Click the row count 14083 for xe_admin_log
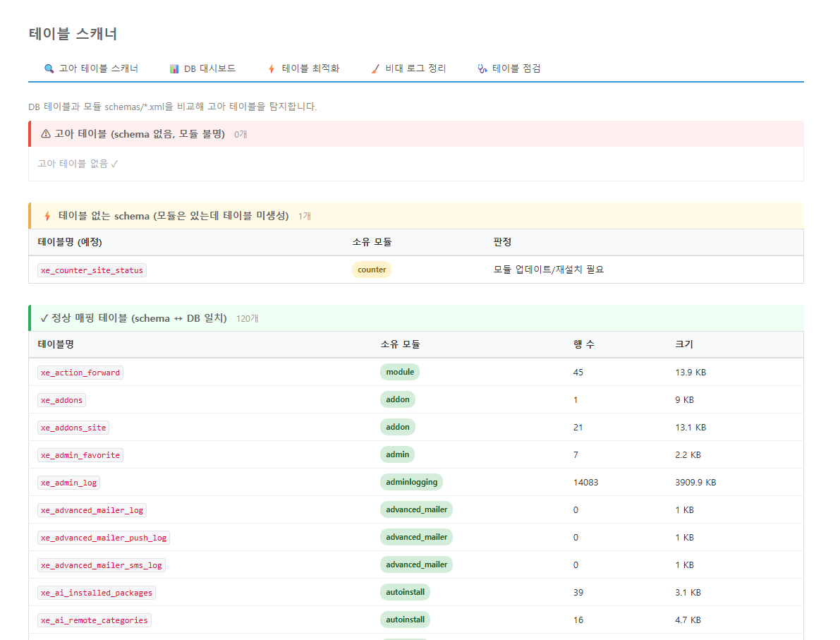This screenshot has width=840, height=640. pyautogui.click(x=585, y=483)
